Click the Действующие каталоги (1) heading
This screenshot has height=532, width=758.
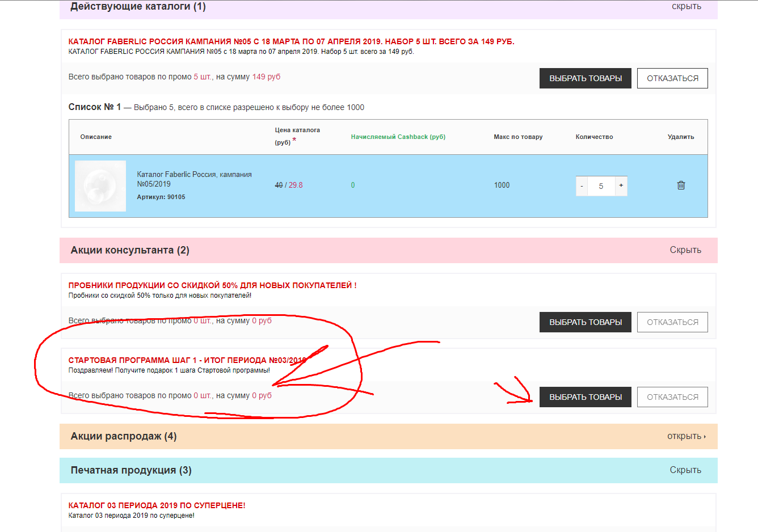138,7
